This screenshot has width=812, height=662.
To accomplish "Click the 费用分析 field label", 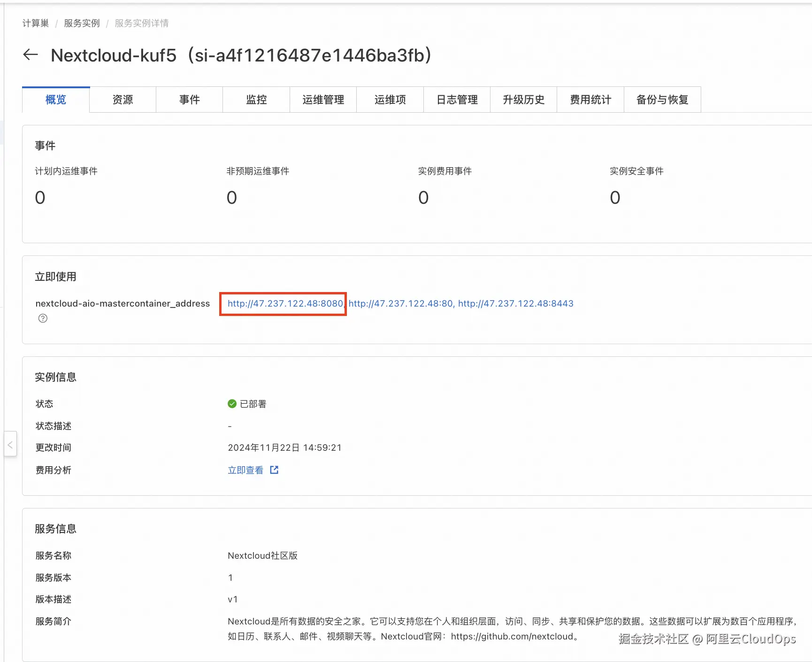I will [x=54, y=470].
